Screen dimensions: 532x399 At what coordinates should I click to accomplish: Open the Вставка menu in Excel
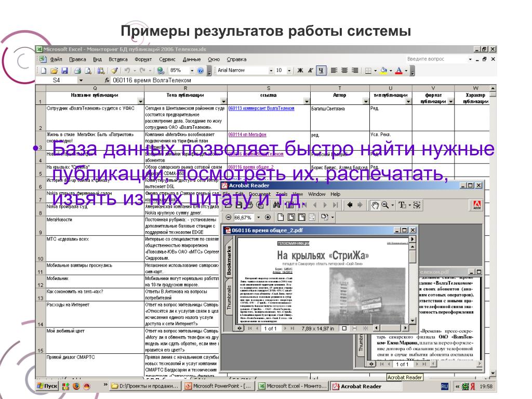click(x=118, y=59)
